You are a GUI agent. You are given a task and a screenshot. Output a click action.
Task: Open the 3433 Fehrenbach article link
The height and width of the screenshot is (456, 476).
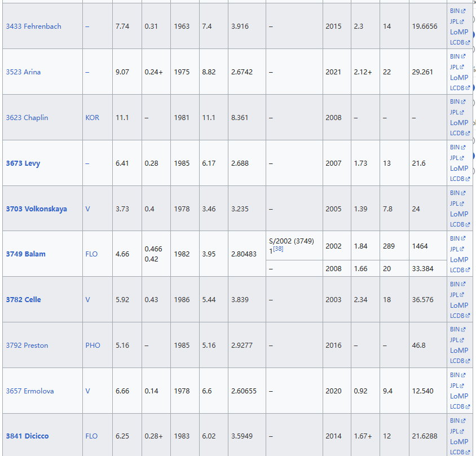(33, 26)
